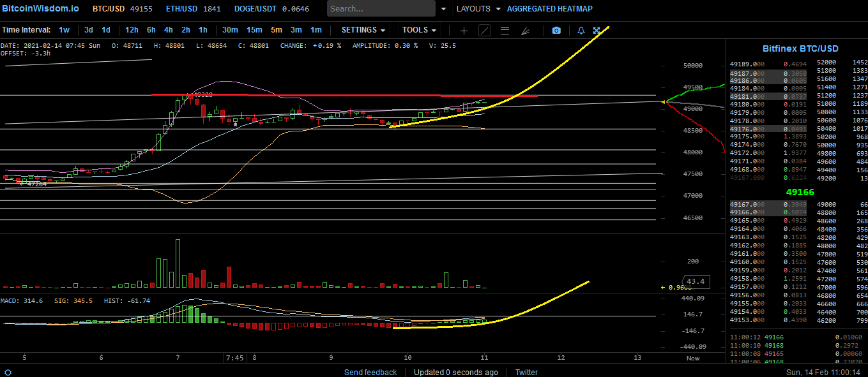The image size is (868, 377).
Task: Set time interval to 1m
Action: click(316, 30)
